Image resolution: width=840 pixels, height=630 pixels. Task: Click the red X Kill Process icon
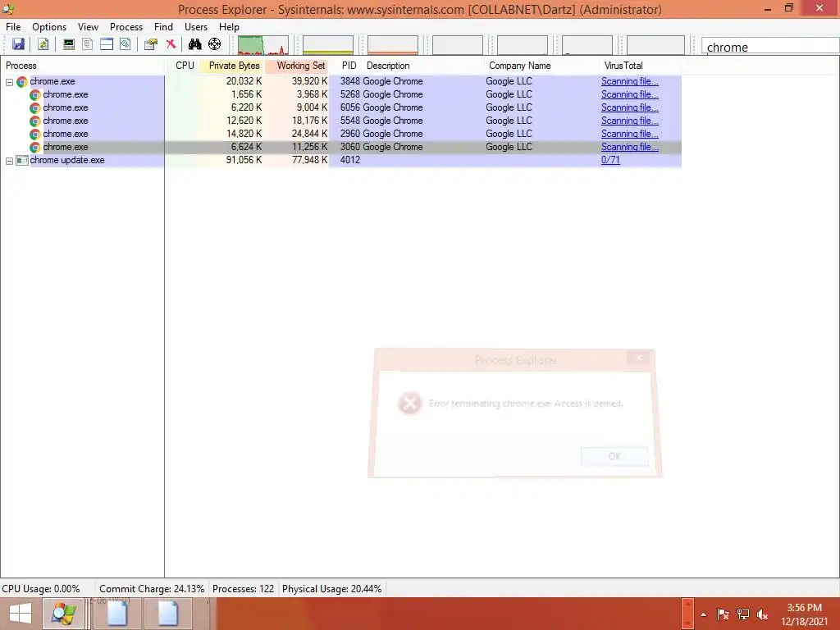[x=171, y=44]
